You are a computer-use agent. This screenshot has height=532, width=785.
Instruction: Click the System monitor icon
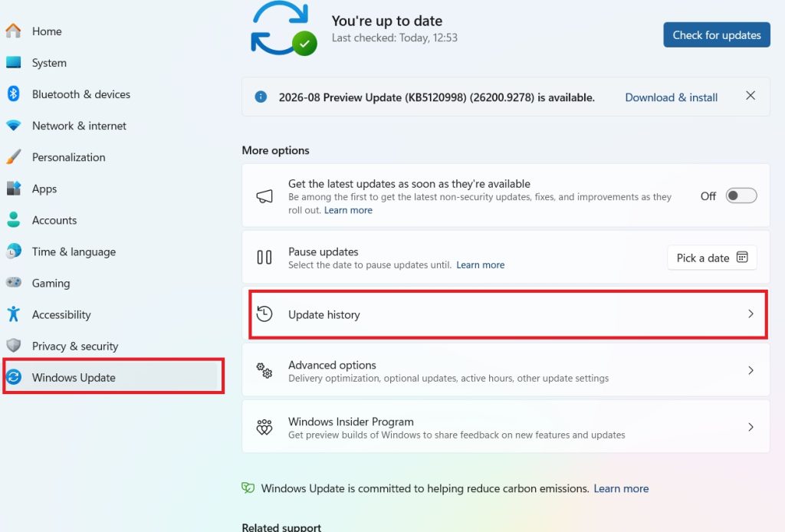coord(14,63)
